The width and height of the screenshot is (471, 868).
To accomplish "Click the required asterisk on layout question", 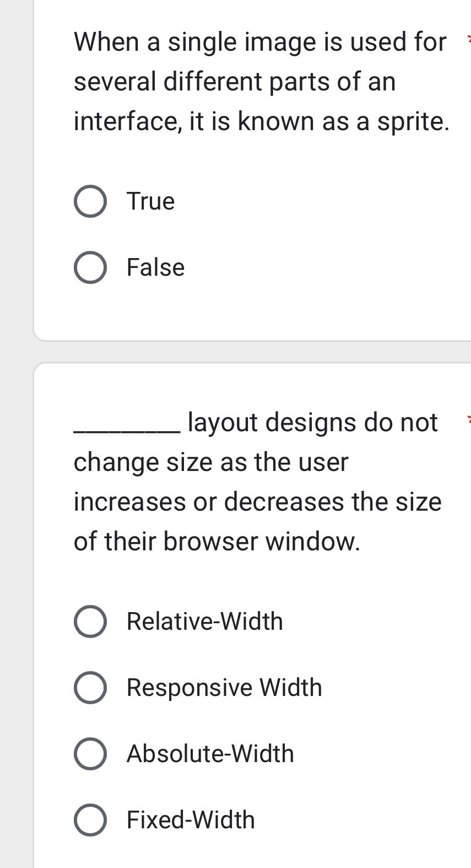I will click(x=468, y=419).
